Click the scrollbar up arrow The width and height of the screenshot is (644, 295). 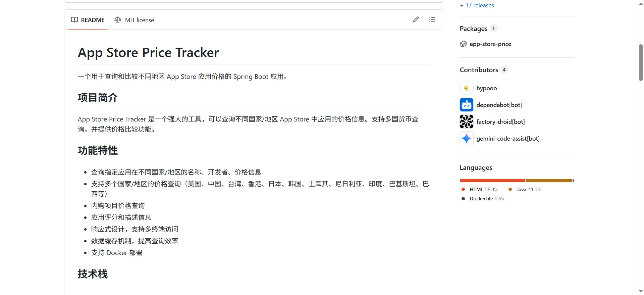[x=641, y=4]
